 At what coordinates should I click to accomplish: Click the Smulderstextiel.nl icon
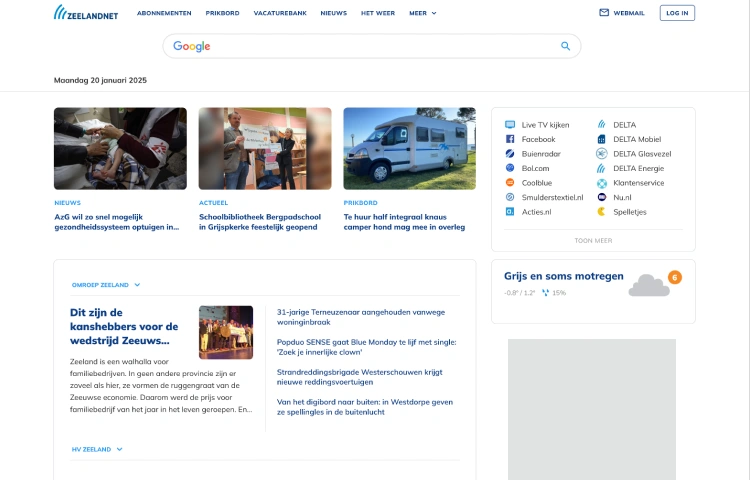tap(510, 197)
